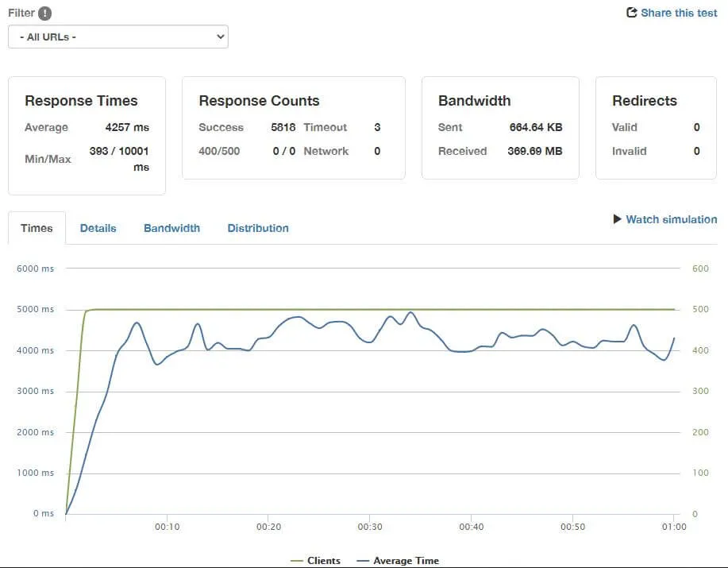The image size is (728, 568).
Task: Click the Timeout count 3
Action: [x=377, y=127]
